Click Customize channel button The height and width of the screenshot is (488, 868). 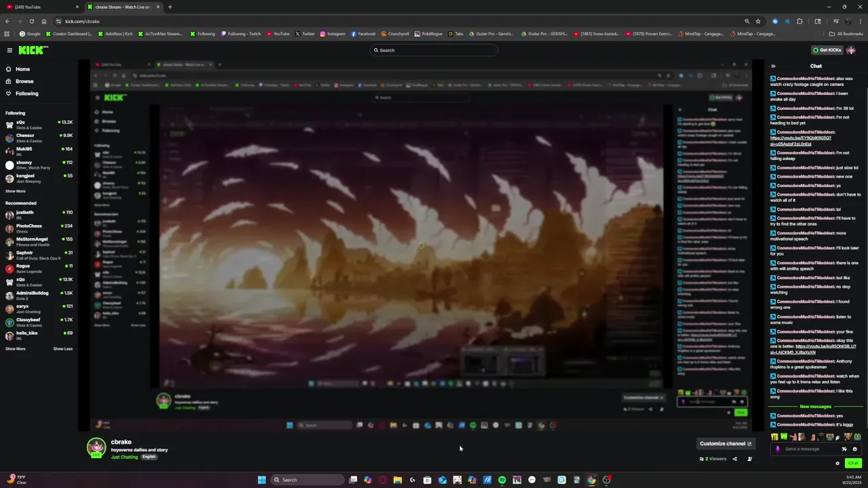click(x=726, y=443)
